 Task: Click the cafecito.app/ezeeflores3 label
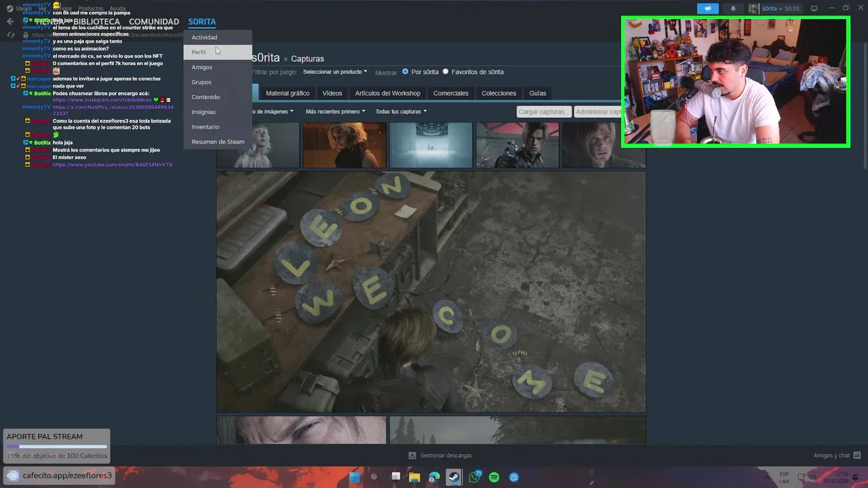click(67, 476)
